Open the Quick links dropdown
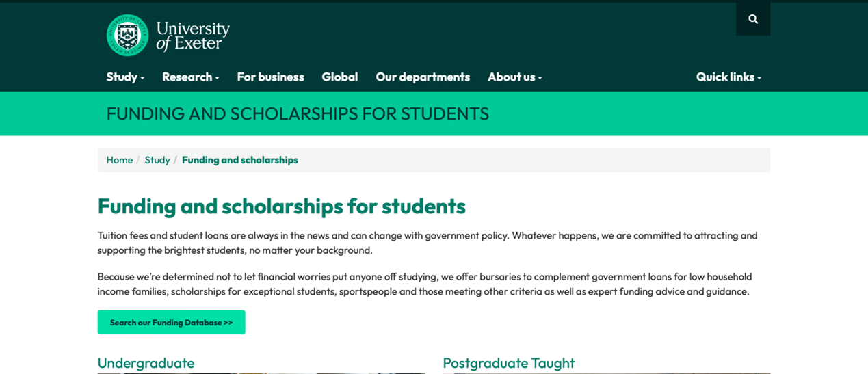 click(728, 77)
